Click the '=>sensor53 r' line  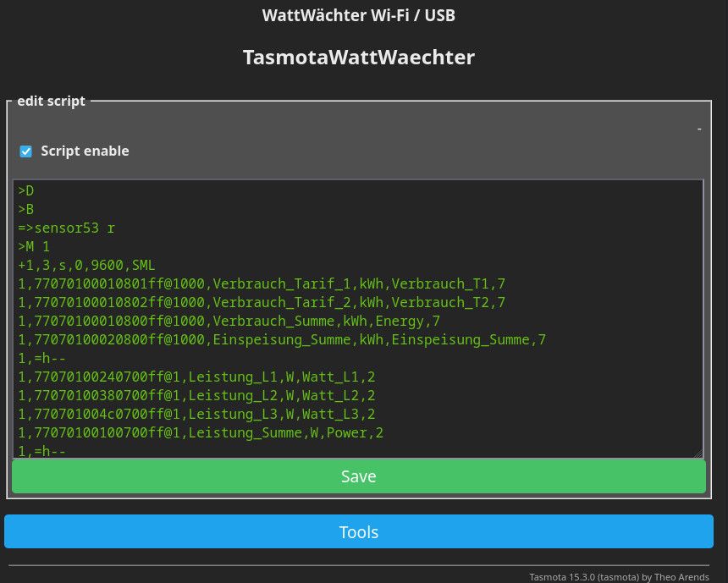tap(66, 228)
